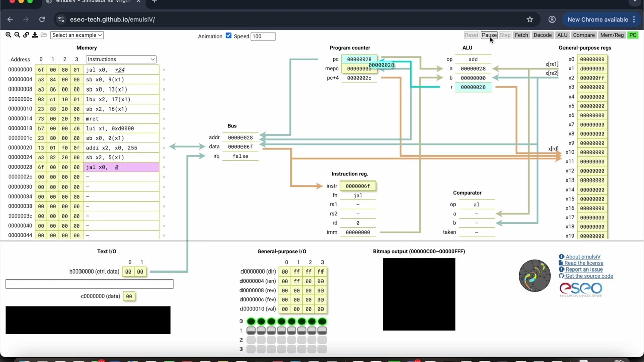Click the Pause button
The image size is (644, 362).
point(489,35)
